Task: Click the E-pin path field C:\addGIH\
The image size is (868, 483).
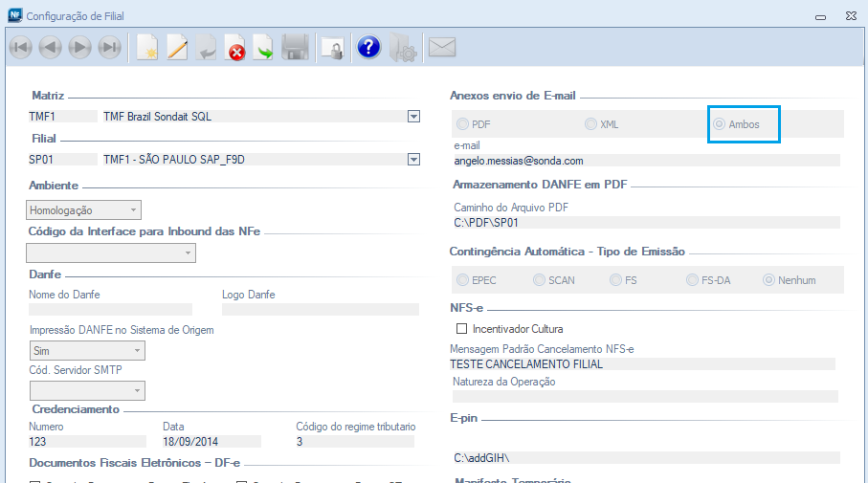Action: coord(647,458)
